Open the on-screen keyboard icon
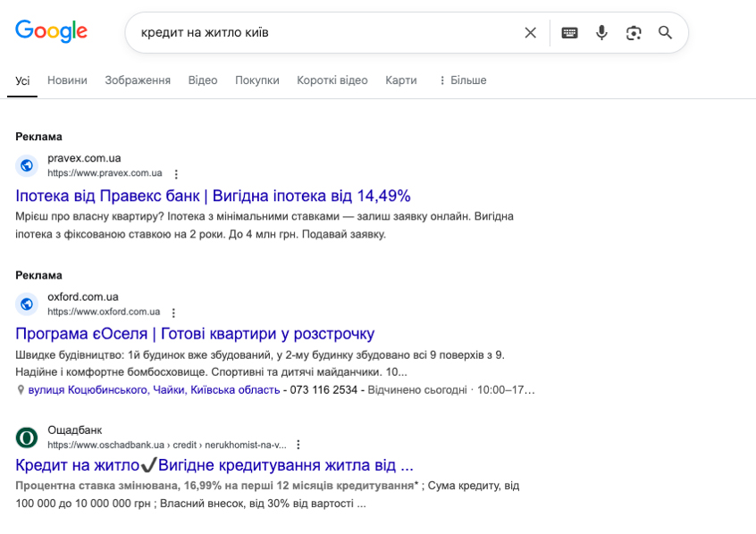This screenshot has width=756, height=534. [569, 33]
